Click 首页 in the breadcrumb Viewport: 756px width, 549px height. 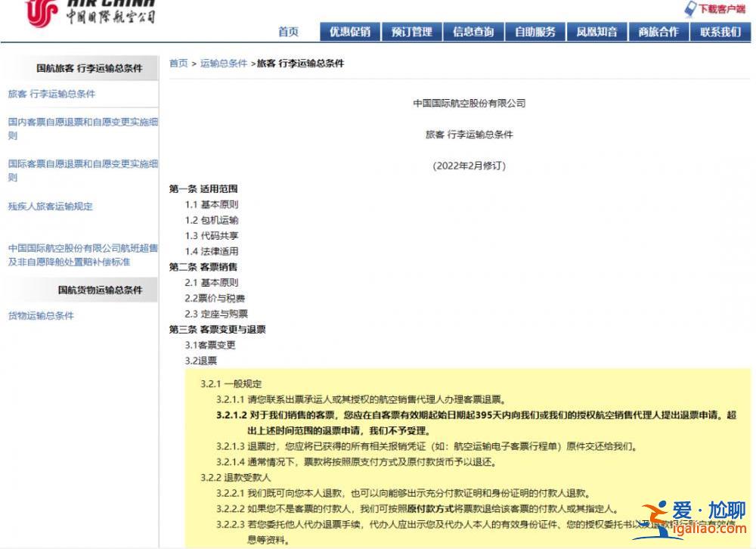point(178,64)
